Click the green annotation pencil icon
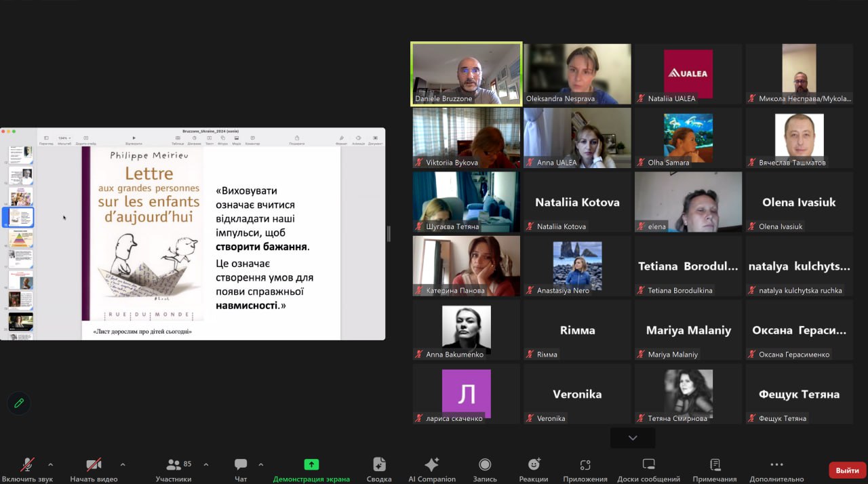Viewport: 868px width, 484px height. tap(19, 403)
